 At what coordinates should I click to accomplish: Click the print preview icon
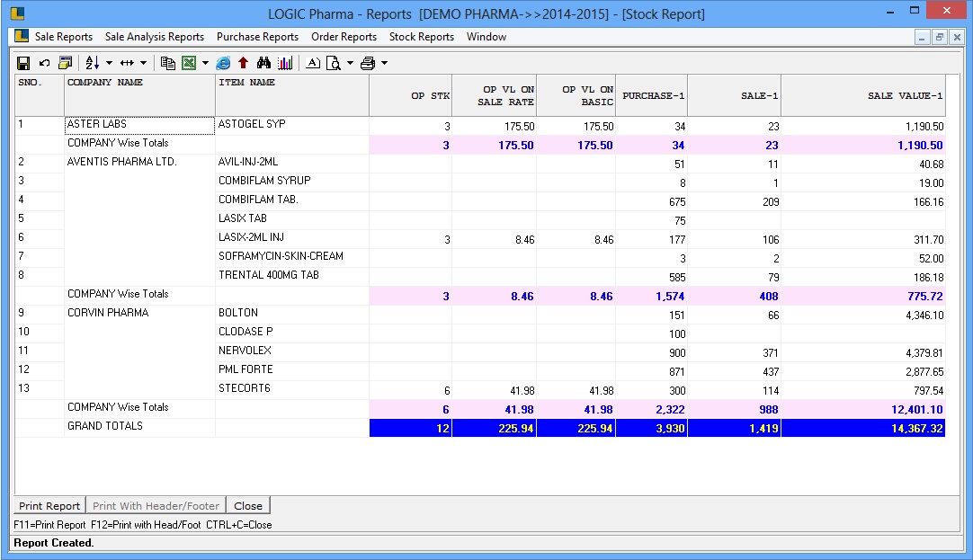pos(334,63)
